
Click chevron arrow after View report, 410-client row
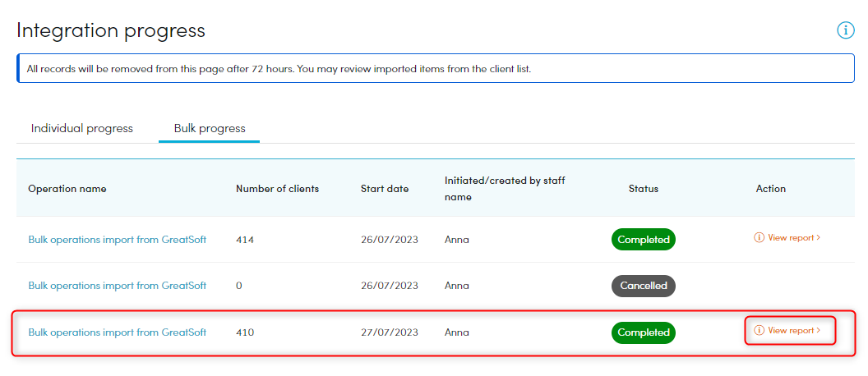818,330
